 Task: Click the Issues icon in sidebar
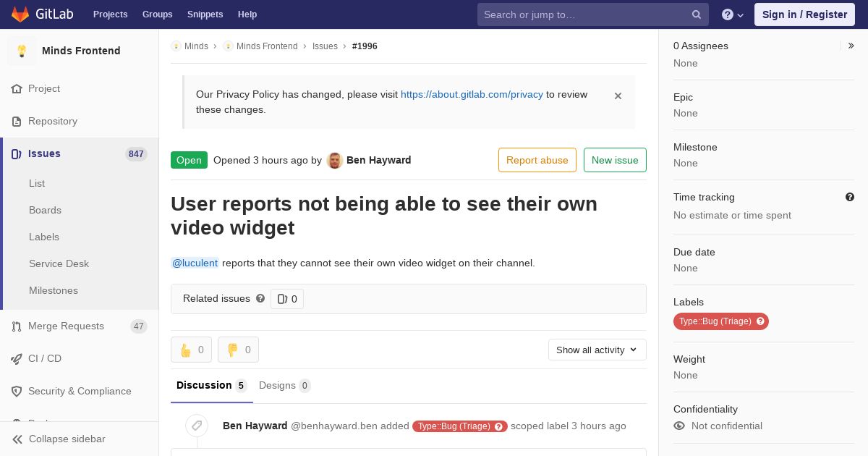tap(17, 154)
